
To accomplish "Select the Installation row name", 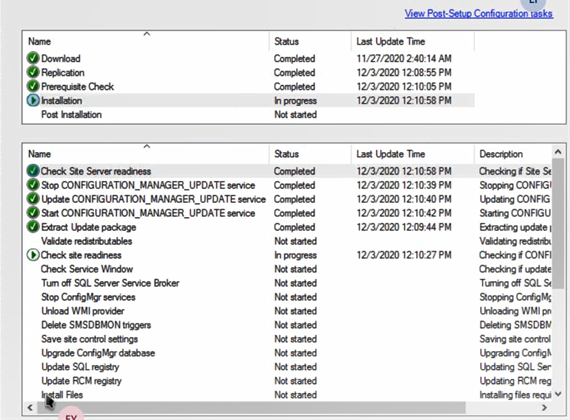I will (x=61, y=100).
